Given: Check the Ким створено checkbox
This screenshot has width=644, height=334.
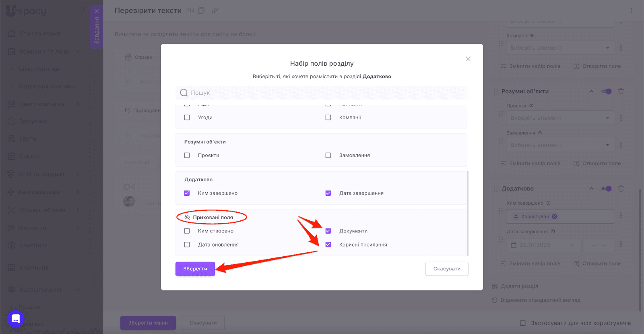Looking at the screenshot, I should coord(187,231).
